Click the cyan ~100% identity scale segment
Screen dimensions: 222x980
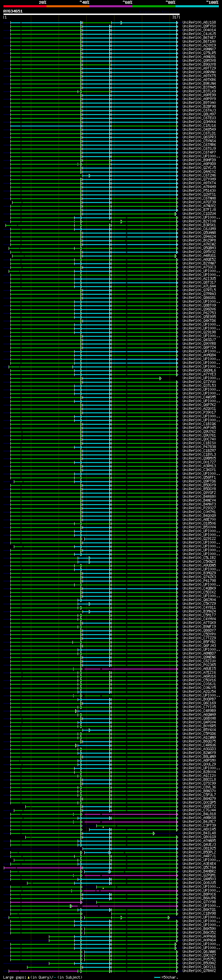[197, 7]
